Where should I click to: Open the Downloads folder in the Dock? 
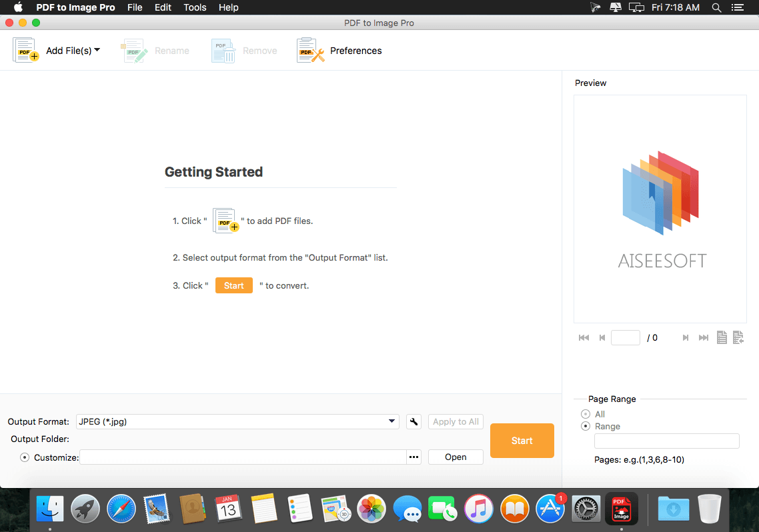(674, 509)
